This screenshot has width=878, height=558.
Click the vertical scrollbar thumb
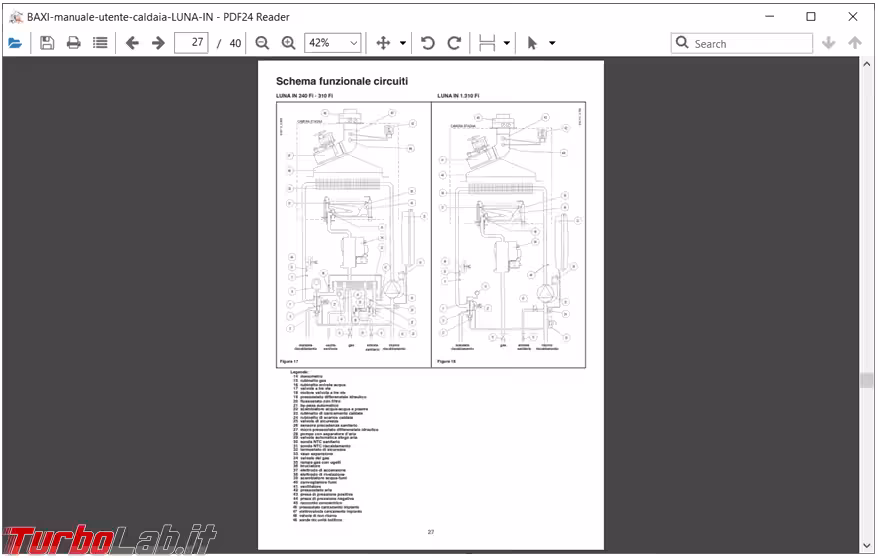[x=866, y=380]
